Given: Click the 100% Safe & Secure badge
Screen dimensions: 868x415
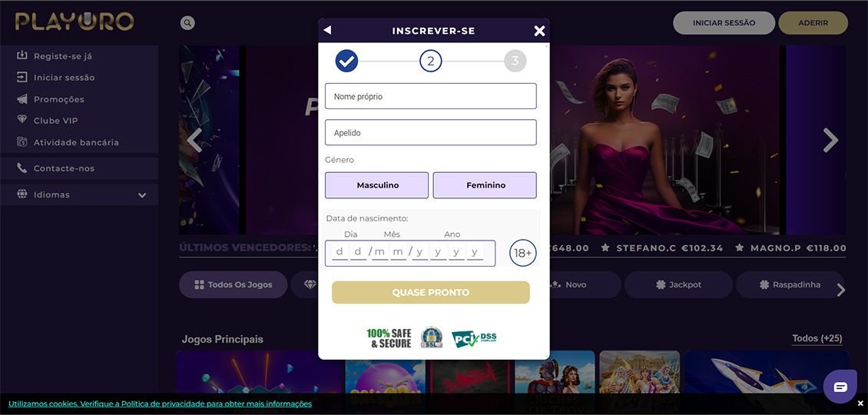Looking at the screenshot, I should click(x=389, y=338).
